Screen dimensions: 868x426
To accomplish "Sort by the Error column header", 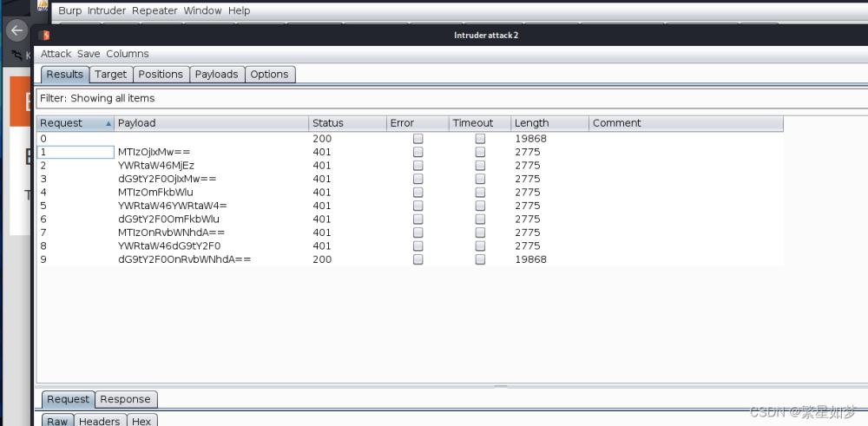I will [418, 123].
